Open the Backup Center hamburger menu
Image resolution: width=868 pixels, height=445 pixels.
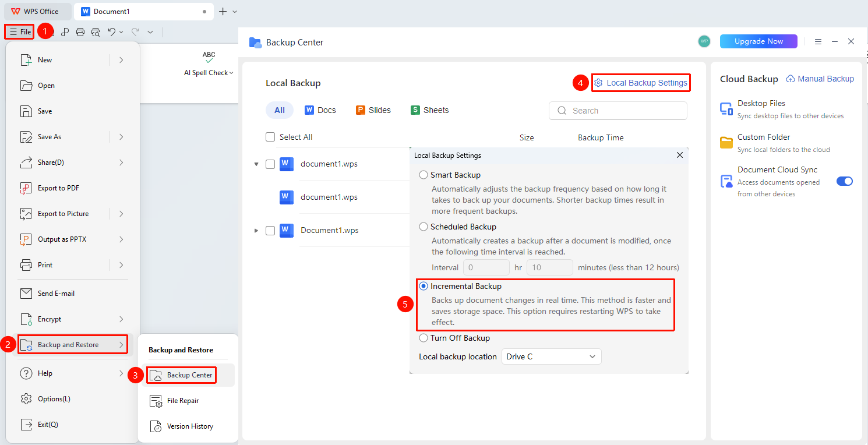(x=818, y=42)
